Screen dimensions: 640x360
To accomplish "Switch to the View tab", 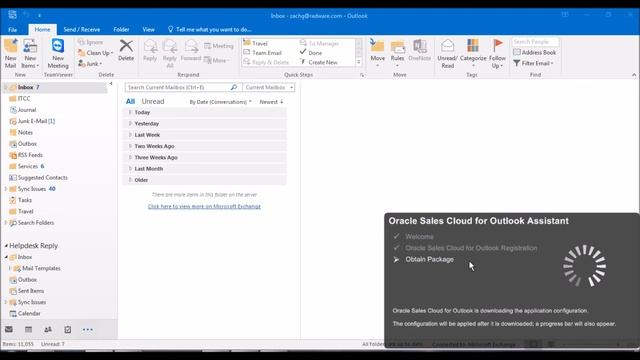I will [x=149, y=29].
